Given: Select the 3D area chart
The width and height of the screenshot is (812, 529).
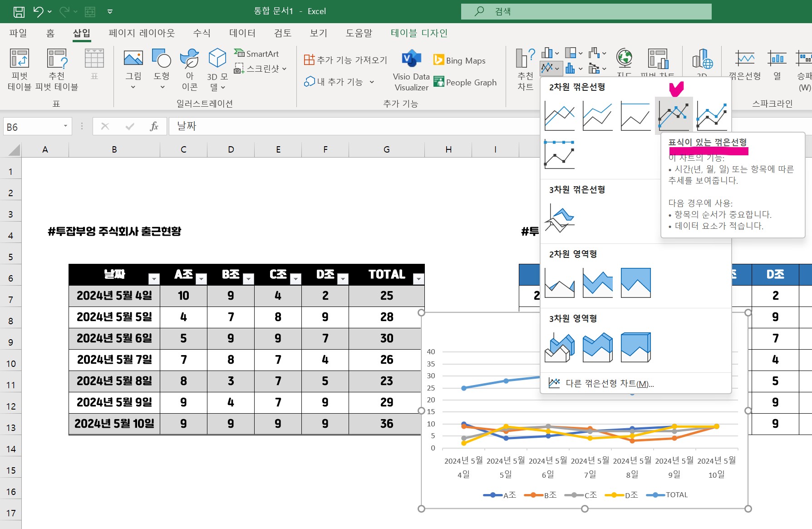Looking at the screenshot, I should [560, 347].
